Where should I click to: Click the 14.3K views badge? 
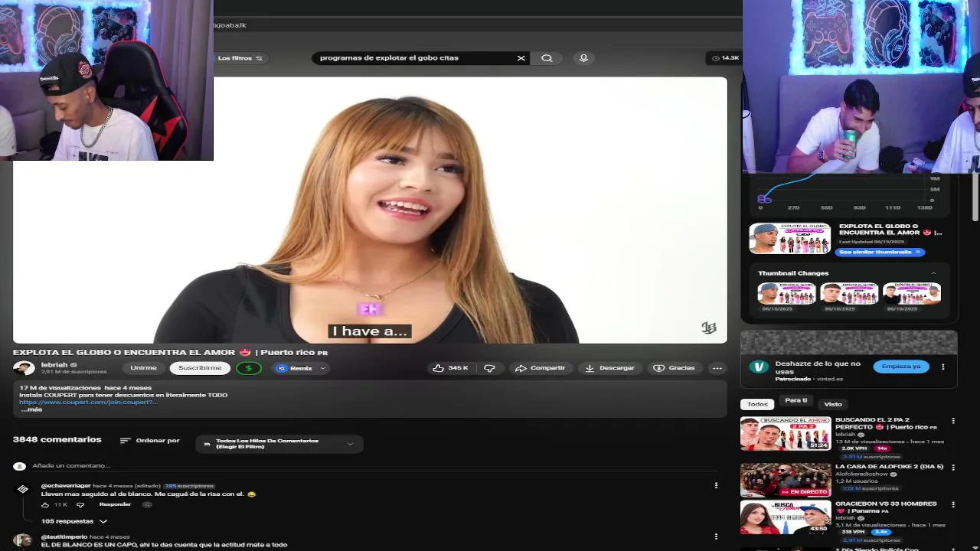click(x=725, y=58)
